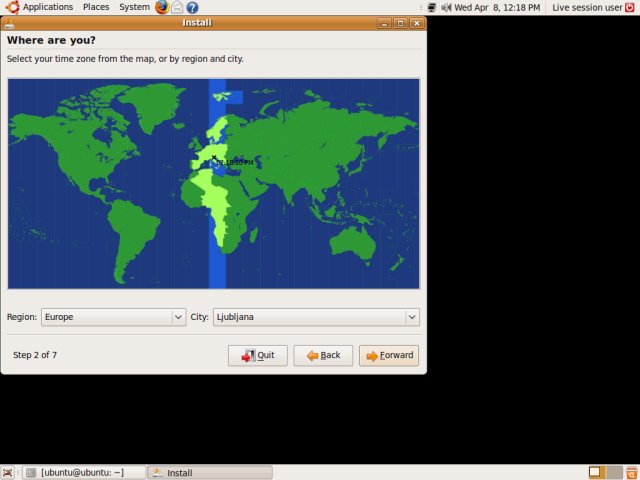Click the 'Step 2 of 7' text
This screenshot has width=640, height=480.
35,355
